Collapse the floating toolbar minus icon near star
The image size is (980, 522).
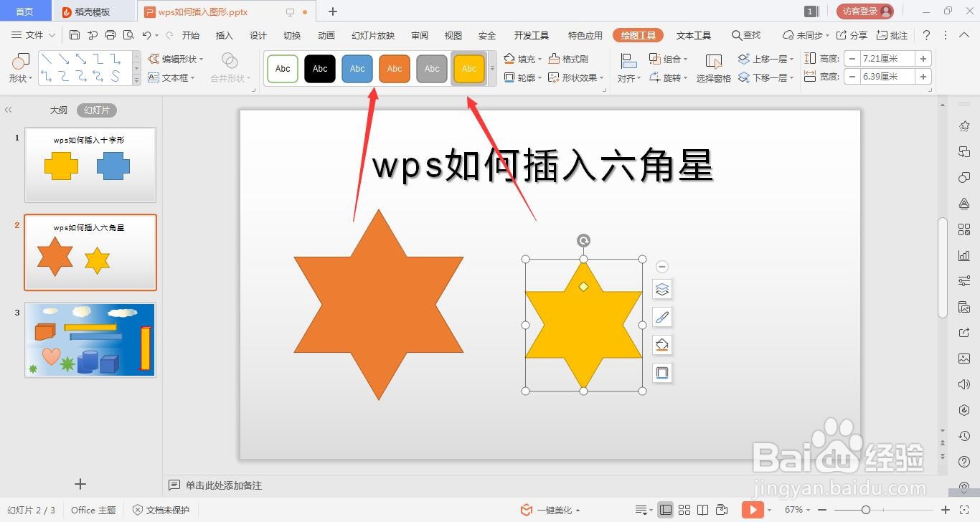coord(662,267)
